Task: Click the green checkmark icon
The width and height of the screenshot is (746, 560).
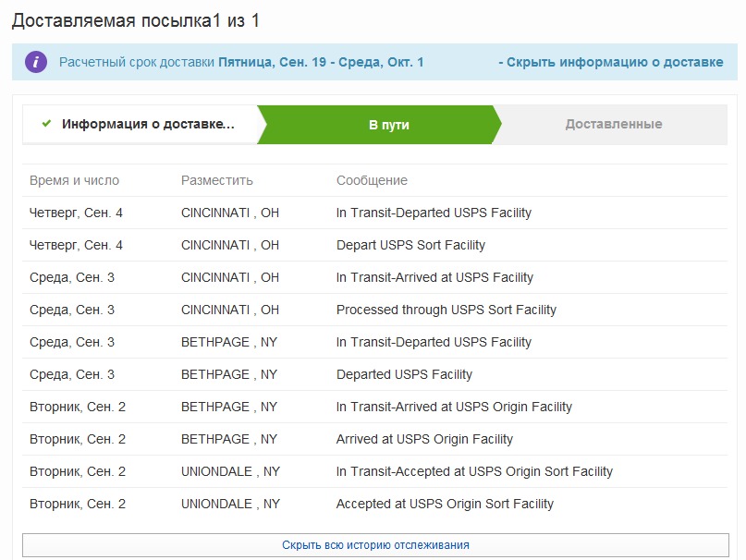Action: [x=46, y=124]
